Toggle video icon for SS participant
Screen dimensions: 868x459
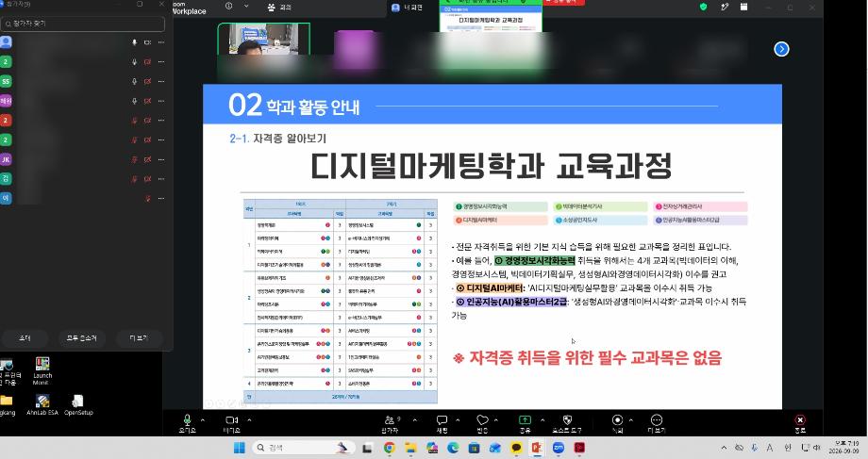click(x=147, y=81)
